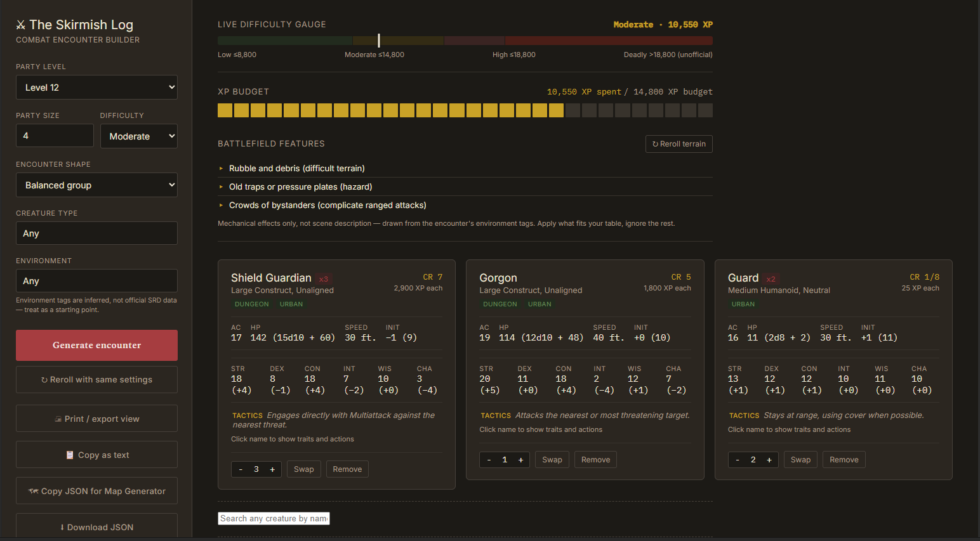This screenshot has width=980, height=541.
Task: Click 'Low ≤8,800' gauge label
Action: (237, 55)
